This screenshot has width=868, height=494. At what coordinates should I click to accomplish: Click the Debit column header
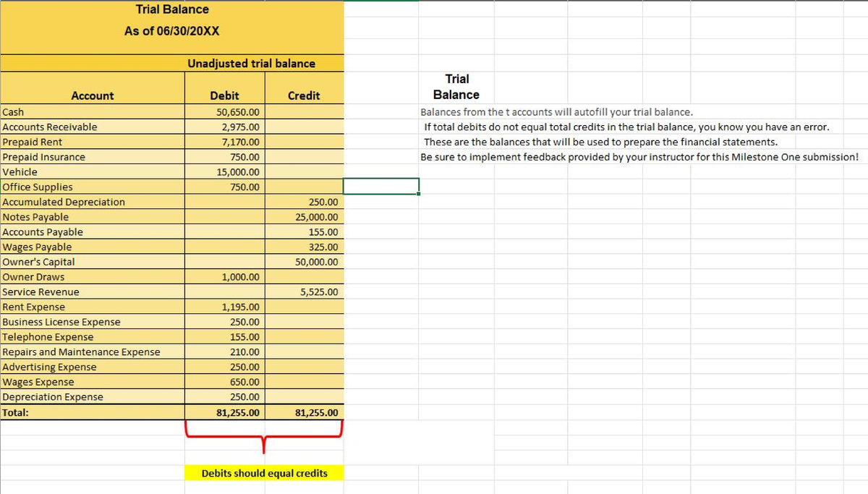coord(224,95)
